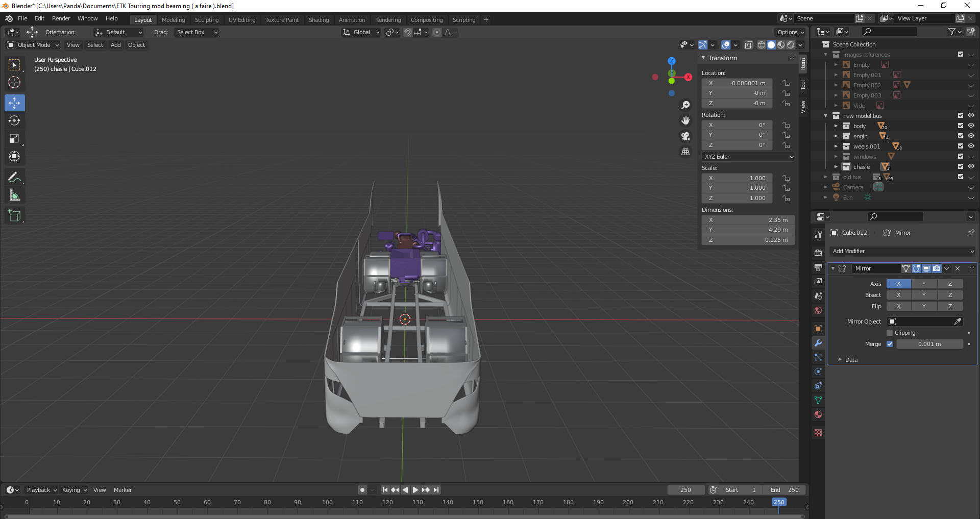Click the viewport zoom magnifier icon

(x=685, y=105)
